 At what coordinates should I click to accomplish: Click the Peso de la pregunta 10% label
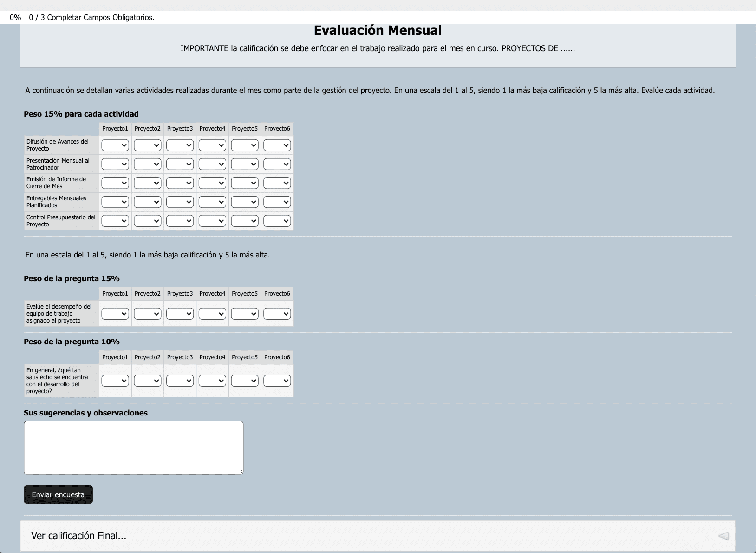72,342
